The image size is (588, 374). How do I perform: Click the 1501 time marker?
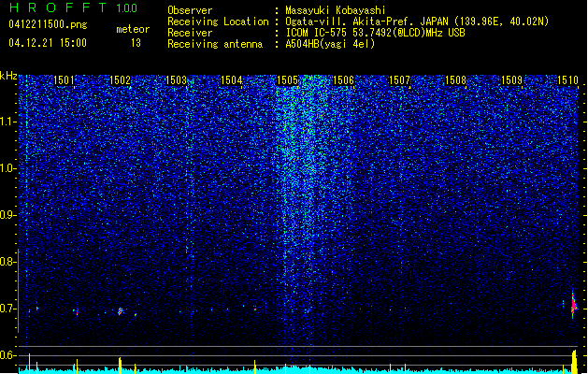click(64, 80)
